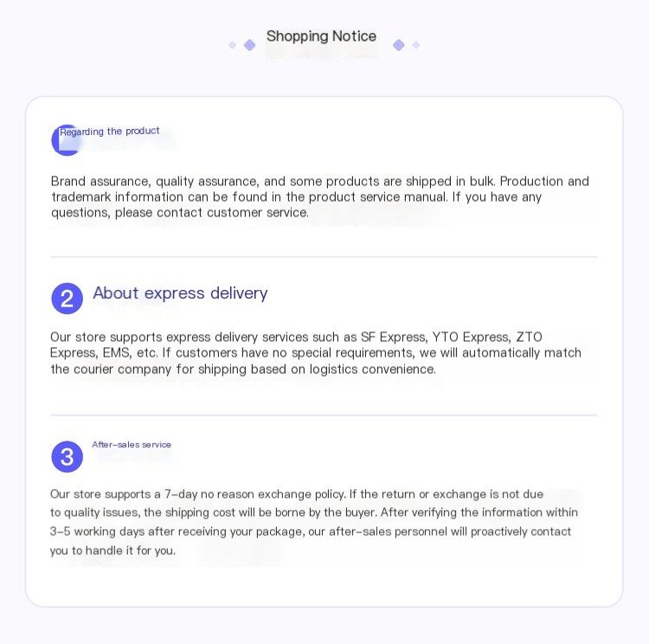The height and width of the screenshot is (644, 649).
Task: Select the About express delivery heading
Action: tap(180, 293)
